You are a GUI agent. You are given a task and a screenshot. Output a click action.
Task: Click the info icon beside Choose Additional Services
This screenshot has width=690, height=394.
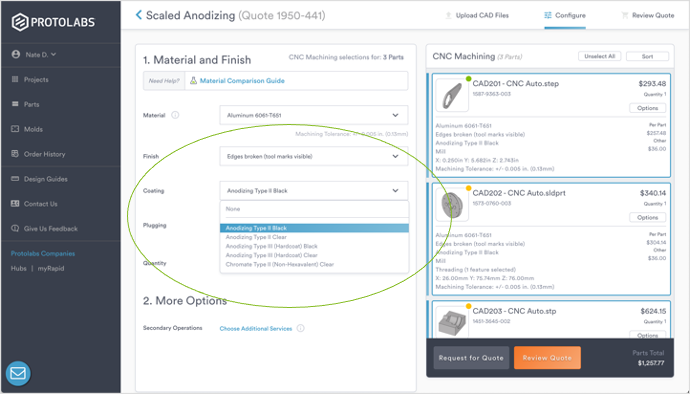(x=301, y=328)
